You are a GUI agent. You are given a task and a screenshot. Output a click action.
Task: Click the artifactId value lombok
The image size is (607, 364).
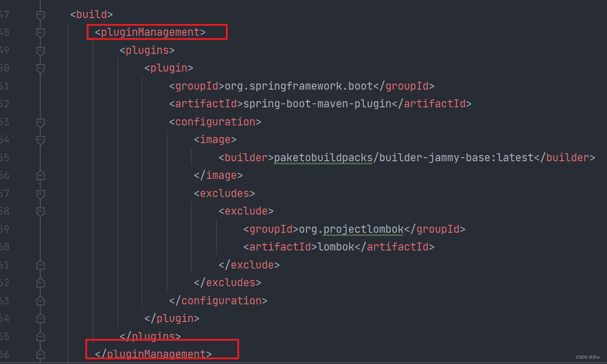click(x=336, y=246)
